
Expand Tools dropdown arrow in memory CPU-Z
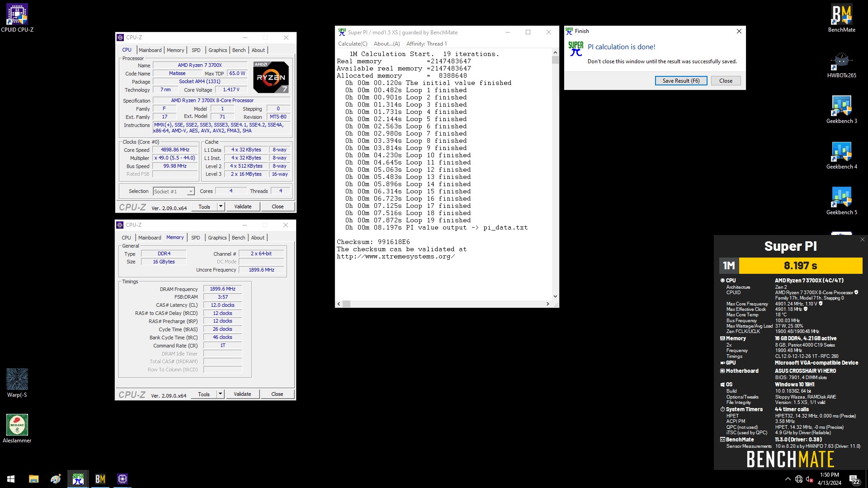pyautogui.click(x=220, y=394)
